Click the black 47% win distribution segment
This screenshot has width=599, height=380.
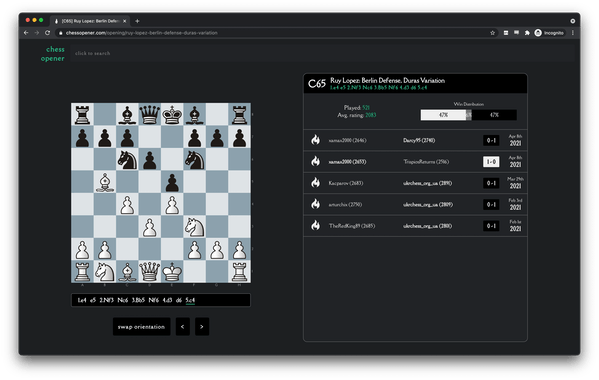(x=494, y=115)
